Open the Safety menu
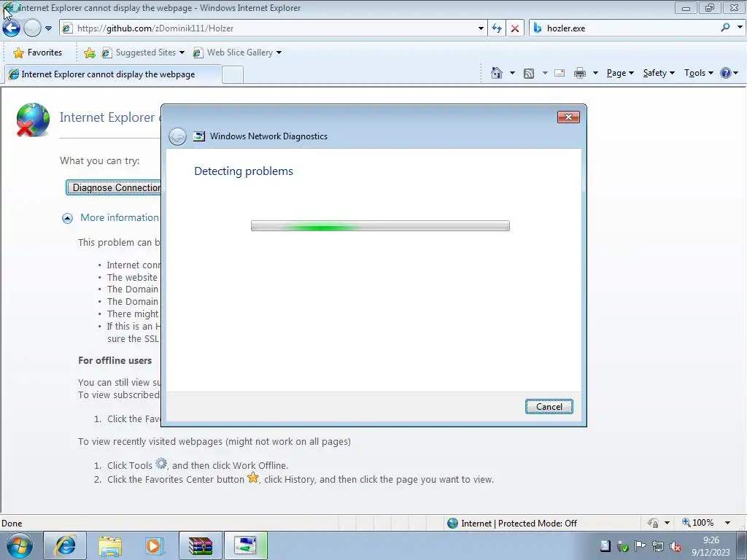 tap(659, 73)
